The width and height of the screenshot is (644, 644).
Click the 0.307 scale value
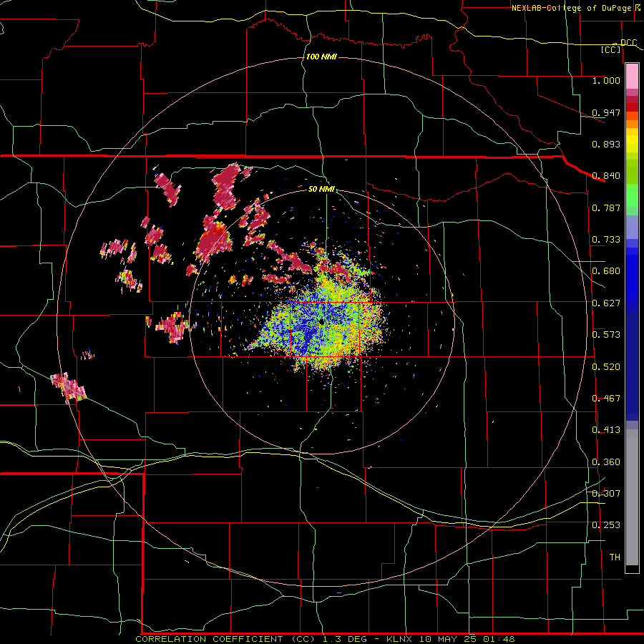[x=606, y=493]
